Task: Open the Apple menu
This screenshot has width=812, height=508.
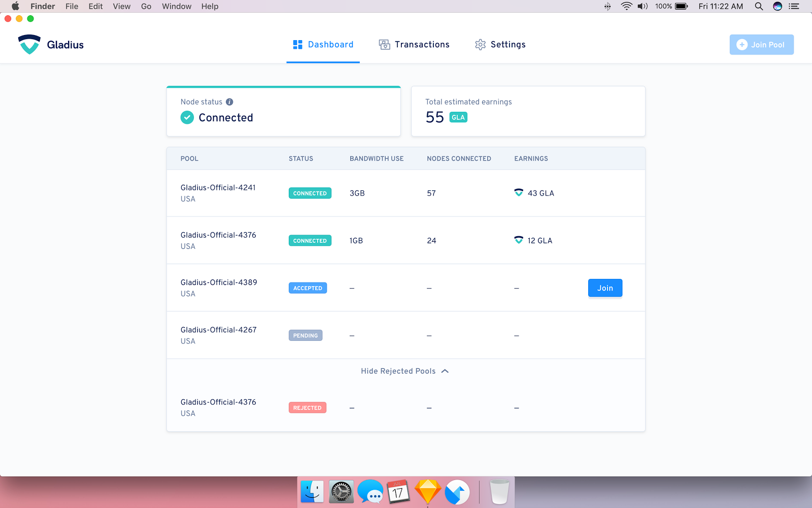Action: [15, 6]
